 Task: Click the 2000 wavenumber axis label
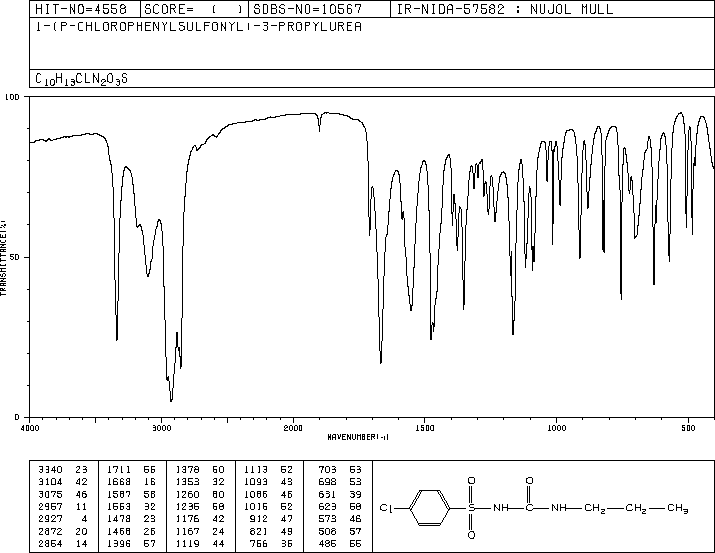[293, 428]
